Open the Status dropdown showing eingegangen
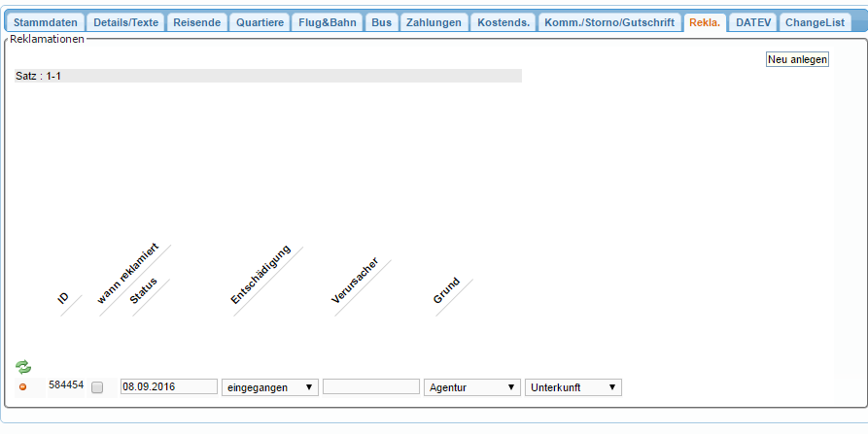868x434 pixels. 270,387
